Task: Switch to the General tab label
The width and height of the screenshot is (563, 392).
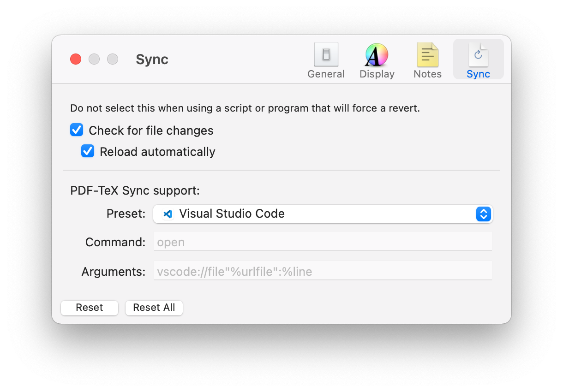Action: pos(326,74)
